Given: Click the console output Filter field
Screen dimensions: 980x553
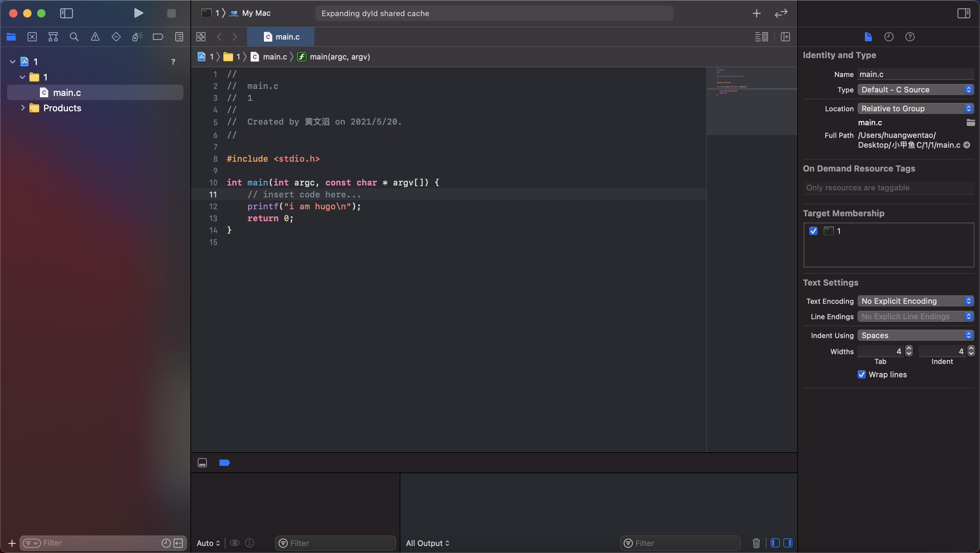Looking at the screenshot, I should (x=680, y=543).
